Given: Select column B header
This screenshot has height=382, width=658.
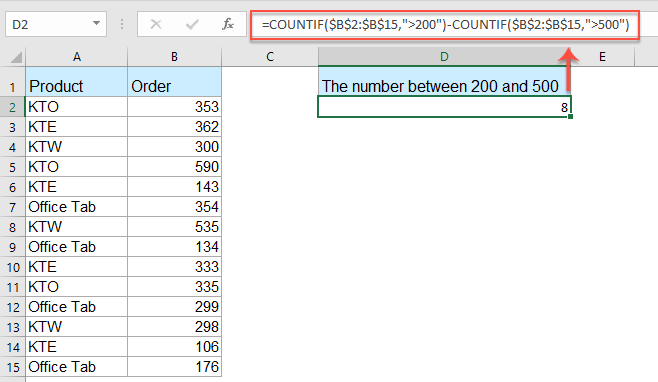Looking at the screenshot, I should (x=174, y=57).
